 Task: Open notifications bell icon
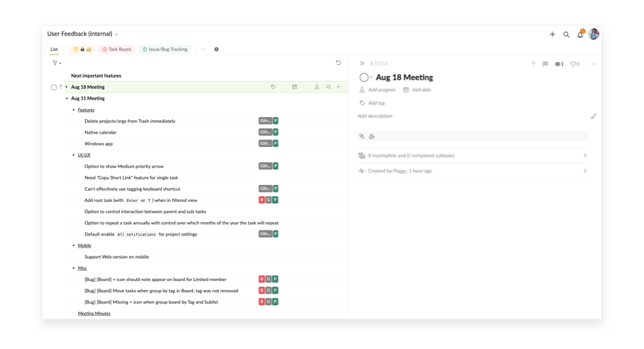[x=581, y=34]
